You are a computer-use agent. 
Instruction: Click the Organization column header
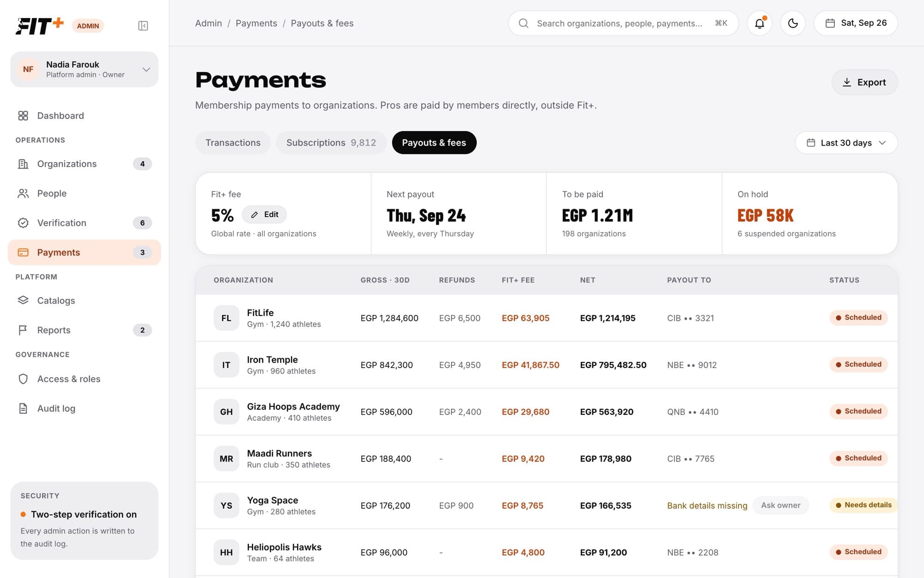[243, 280]
